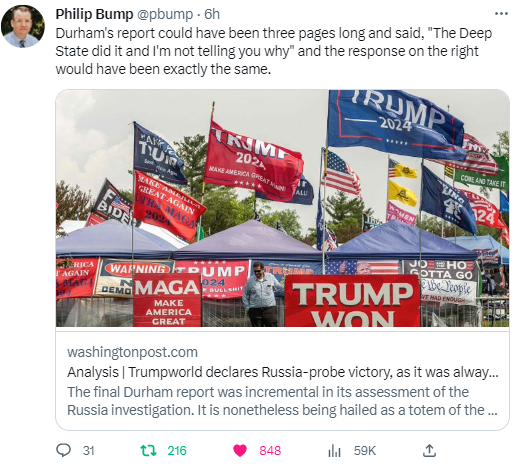This screenshot has height=473, width=525.
Task: Click the blue Trump 2024 flag in photo
Action: 396,123
